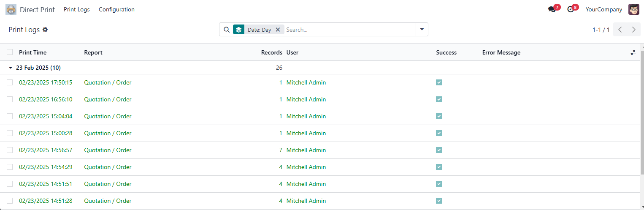Open the record 02/23/2025 15:00:28
The width and height of the screenshot is (644, 210).
tap(46, 133)
